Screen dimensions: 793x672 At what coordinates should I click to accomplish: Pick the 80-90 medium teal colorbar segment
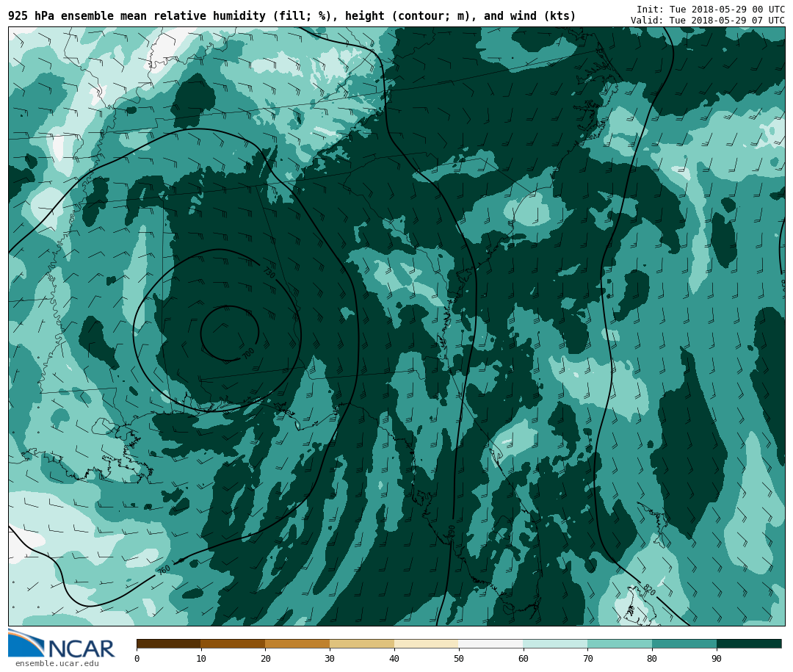coord(684,644)
